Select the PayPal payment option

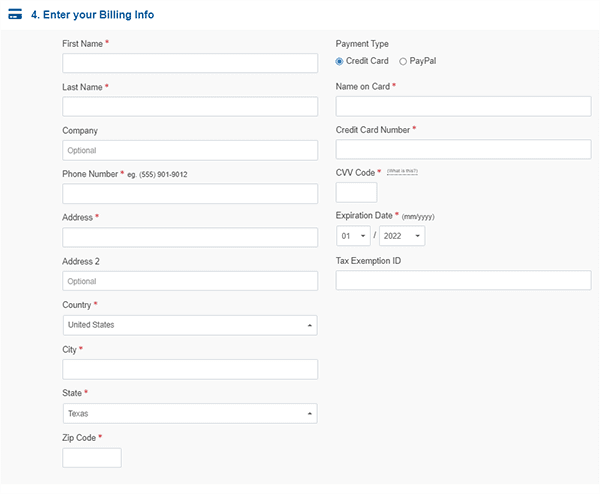403,61
